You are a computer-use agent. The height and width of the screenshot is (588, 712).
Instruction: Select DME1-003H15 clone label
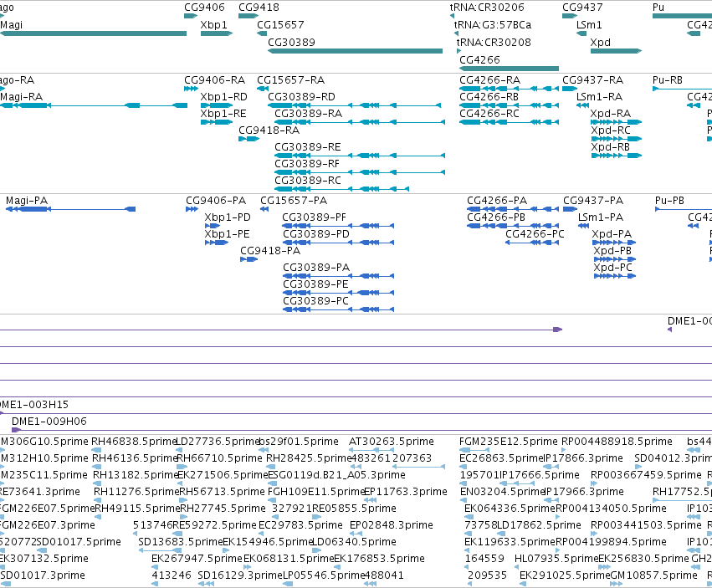[x=34, y=405]
